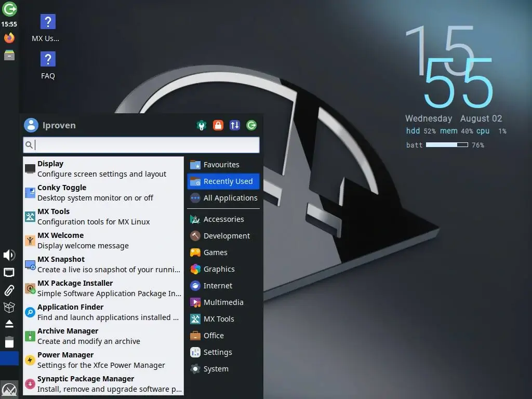Image resolution: width=532 pixels, height=399 pixels.
Task: Open the clipboard paperclip panel icon
Action: 9,290
